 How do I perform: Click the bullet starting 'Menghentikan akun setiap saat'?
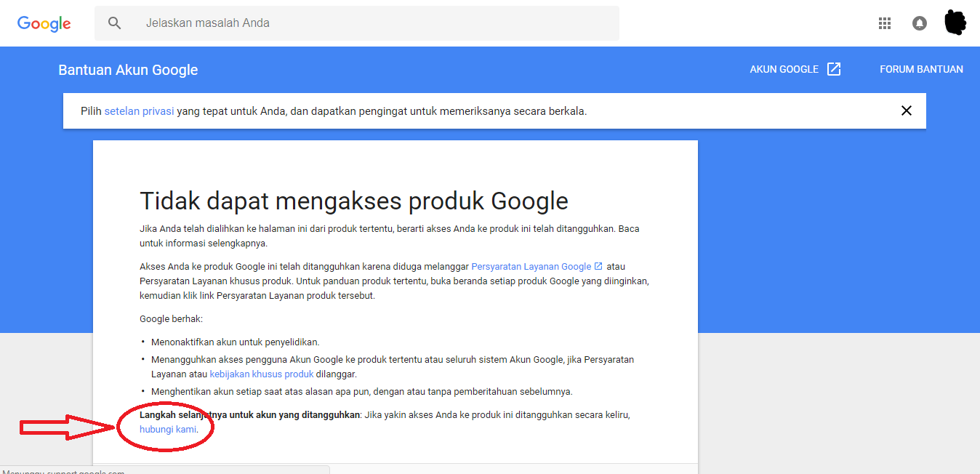click(362, 392)
